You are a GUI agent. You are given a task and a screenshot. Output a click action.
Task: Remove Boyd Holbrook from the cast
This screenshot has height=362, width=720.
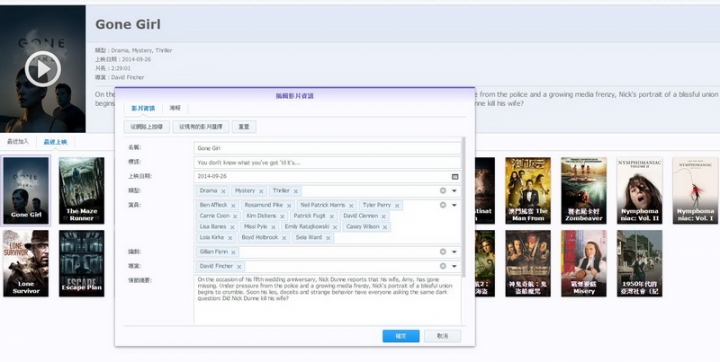coord(284,238)
